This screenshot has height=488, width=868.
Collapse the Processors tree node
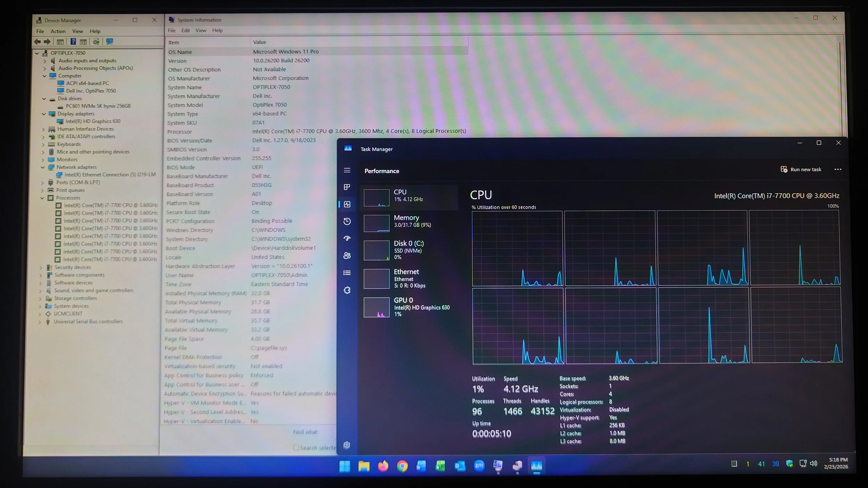click(42, 198)
